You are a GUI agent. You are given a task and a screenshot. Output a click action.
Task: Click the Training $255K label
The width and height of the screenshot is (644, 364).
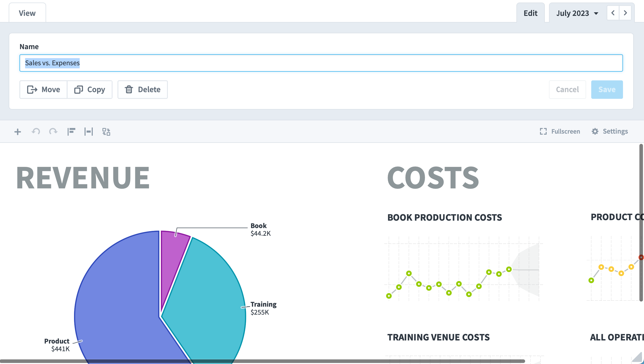tap(263, 308)
